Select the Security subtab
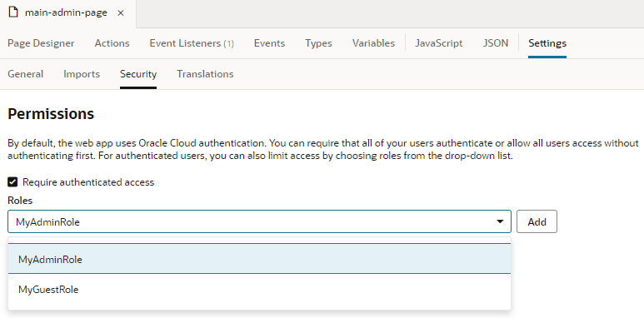Screen dimensions: 644x318 pyautogui.click(x=138, y=74)
